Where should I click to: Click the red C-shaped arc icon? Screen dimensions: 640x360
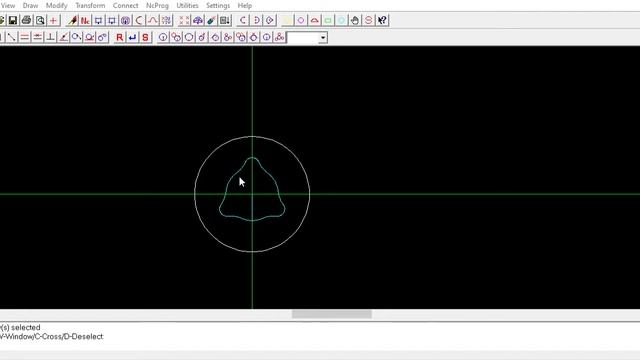(x=243, y=20)
